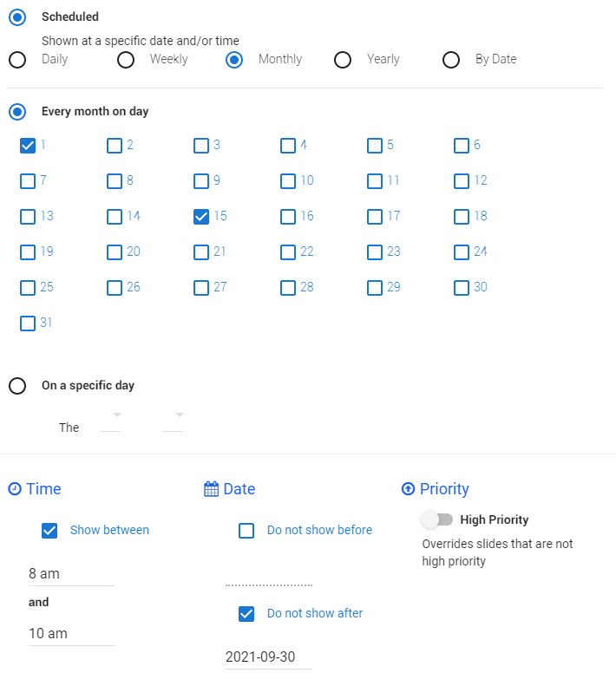Disable the Do not show after option
This screenshot has height=686, width=616.
coord(246,613)
